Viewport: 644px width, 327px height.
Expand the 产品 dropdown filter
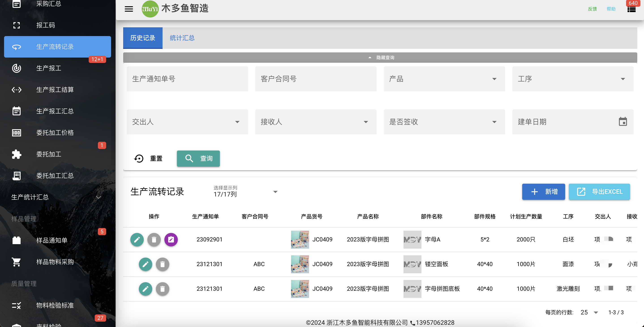(444, 79)
